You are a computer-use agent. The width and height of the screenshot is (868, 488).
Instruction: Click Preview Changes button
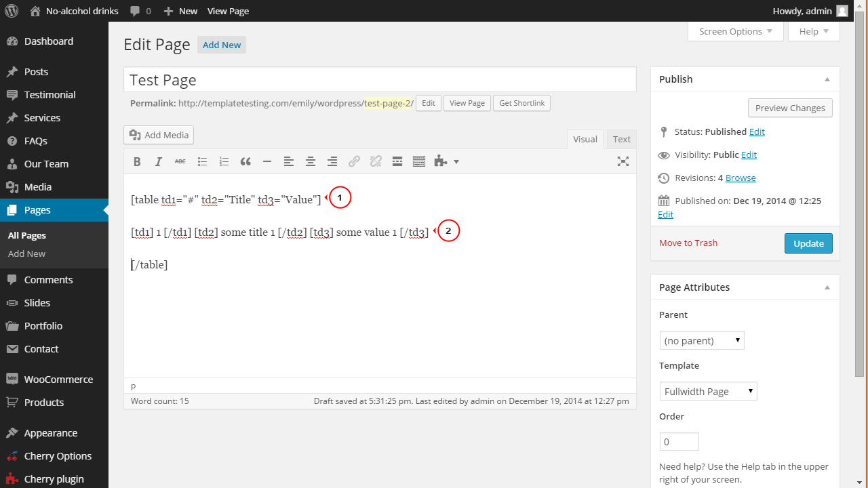click(790, 108)
